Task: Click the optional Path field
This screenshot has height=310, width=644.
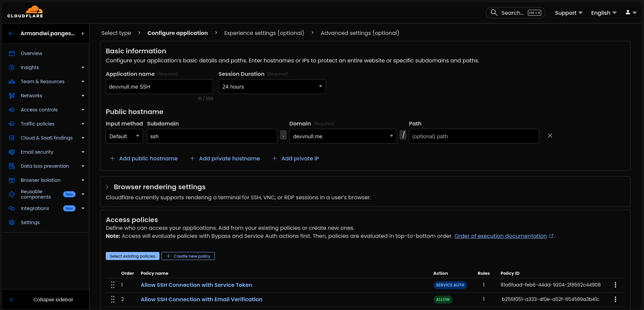Action: pyautogui.click(x=474, y=136)
